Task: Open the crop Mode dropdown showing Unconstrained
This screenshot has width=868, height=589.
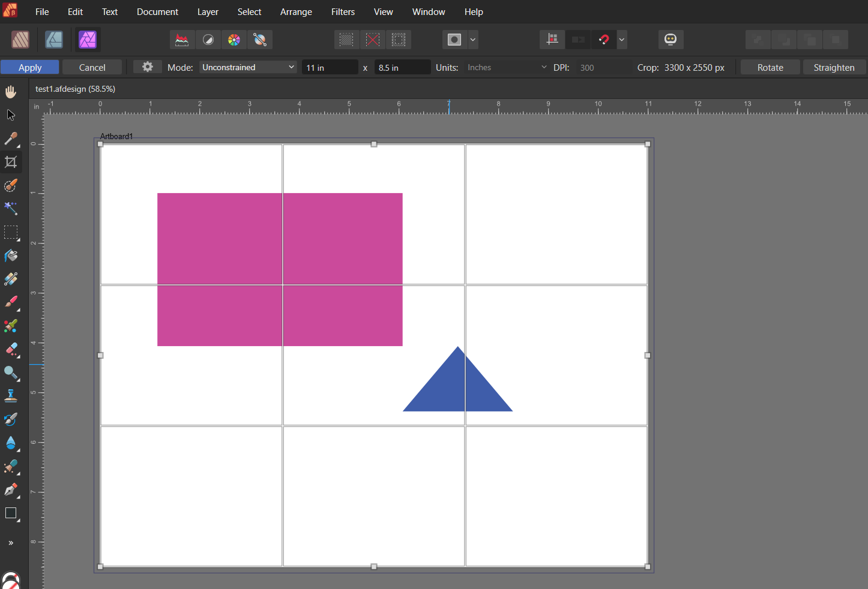Action: click(249, 67)
